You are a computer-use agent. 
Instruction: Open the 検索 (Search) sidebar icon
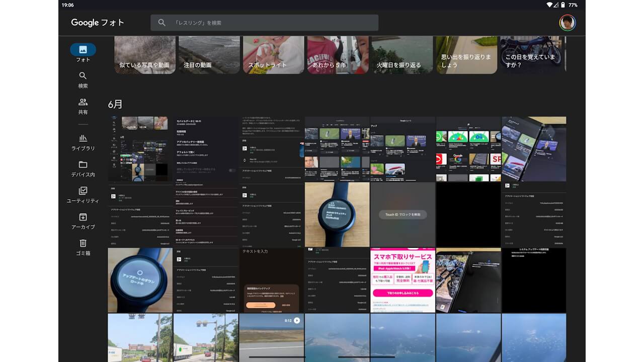(83, 76)
